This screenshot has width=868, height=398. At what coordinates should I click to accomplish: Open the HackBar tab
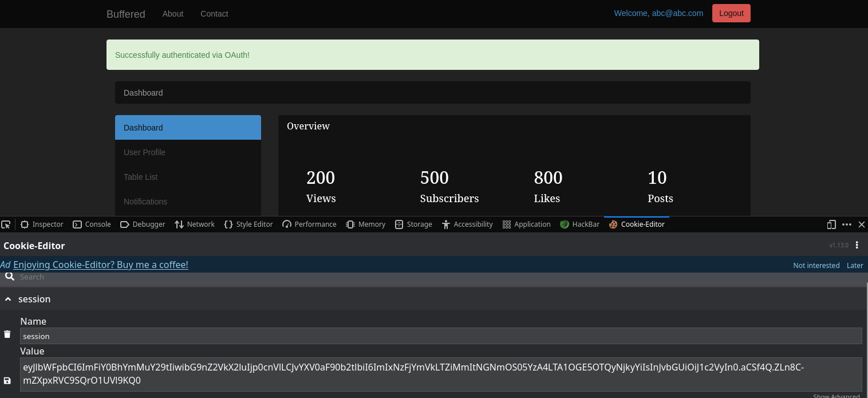[x=579, y=224]
